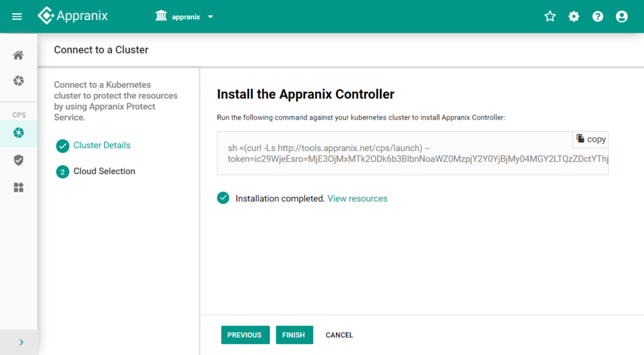The width and height of the screenshot is (644, 355).
Task: Cancel the cluster connection wizard
Action: pos(339,335)
